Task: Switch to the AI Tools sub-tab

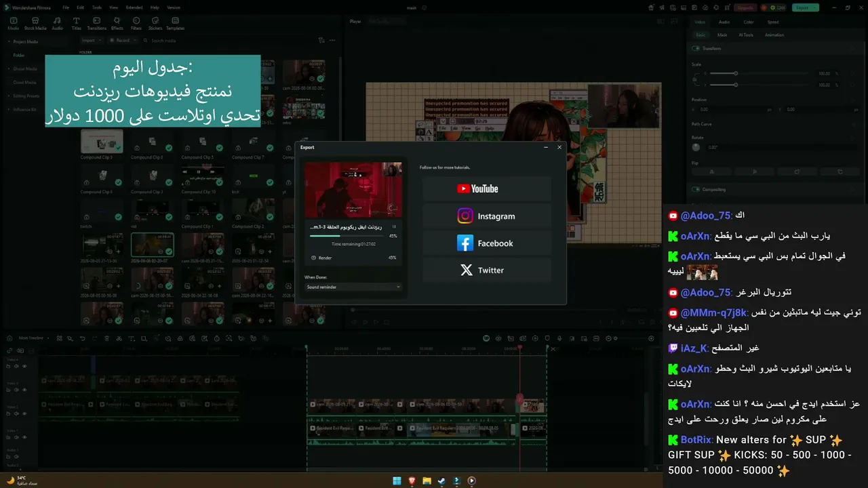Action: 746,35
